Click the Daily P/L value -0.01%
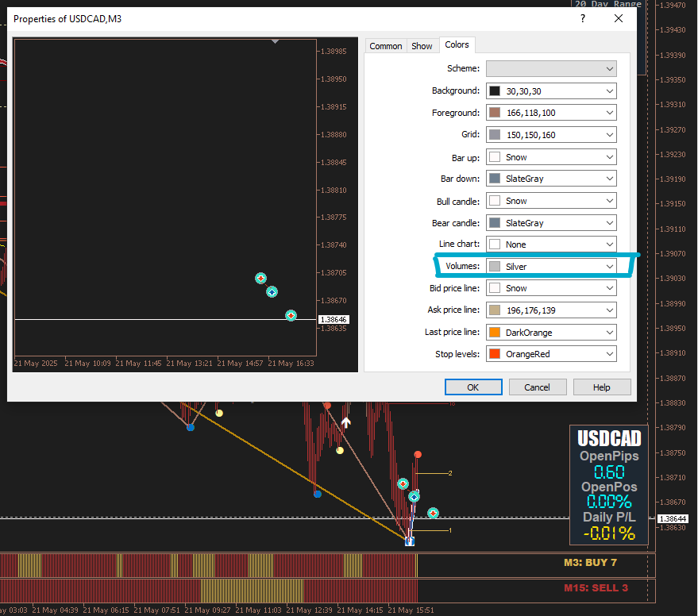 point(609,533)
